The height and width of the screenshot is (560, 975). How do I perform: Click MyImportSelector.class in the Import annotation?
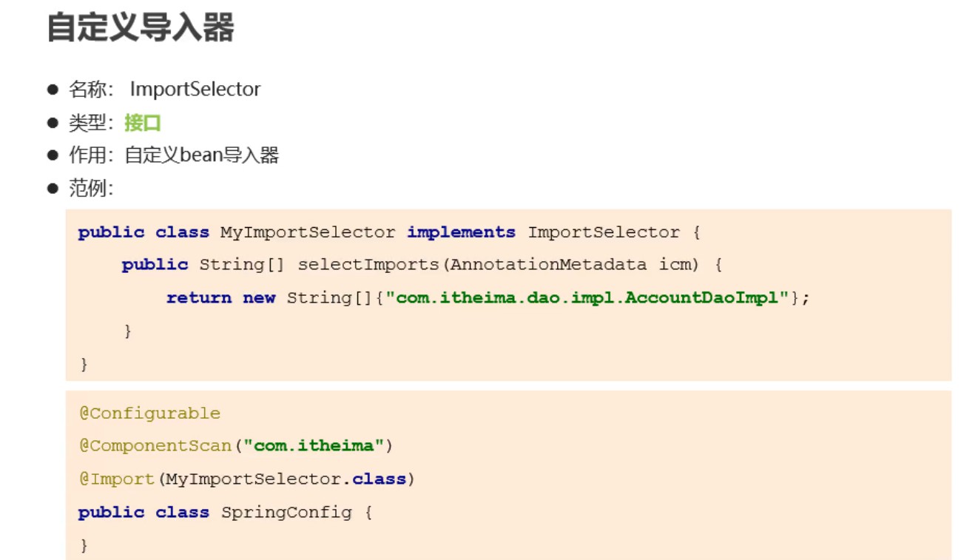coord(286,479)
